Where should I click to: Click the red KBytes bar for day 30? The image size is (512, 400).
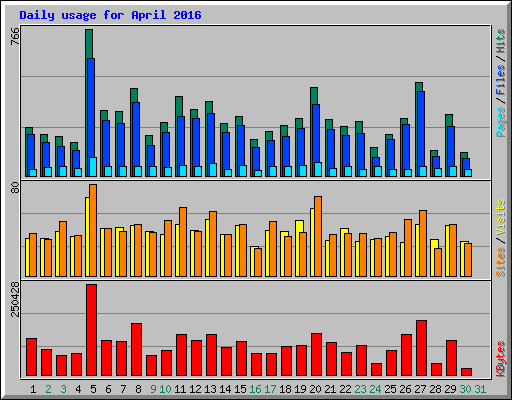tap(466, 372)
